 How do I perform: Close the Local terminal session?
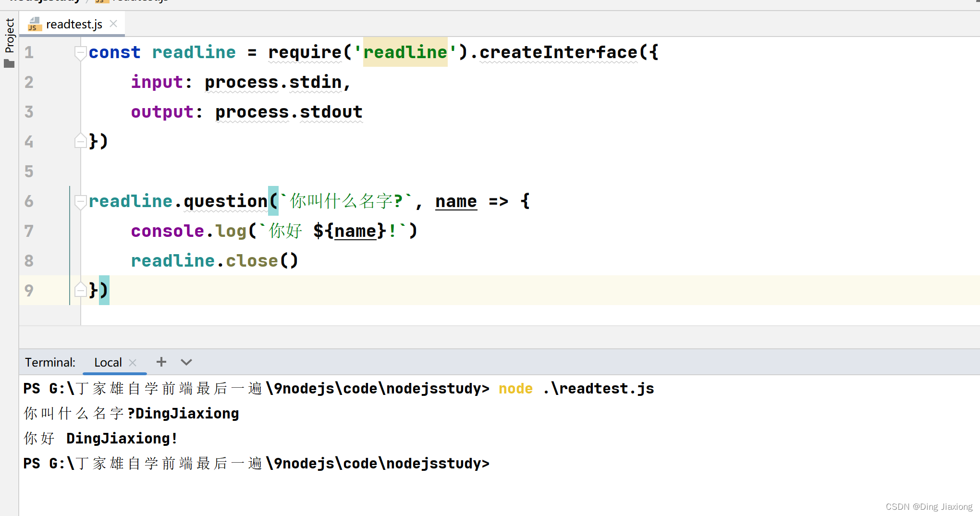click(133, 362)
